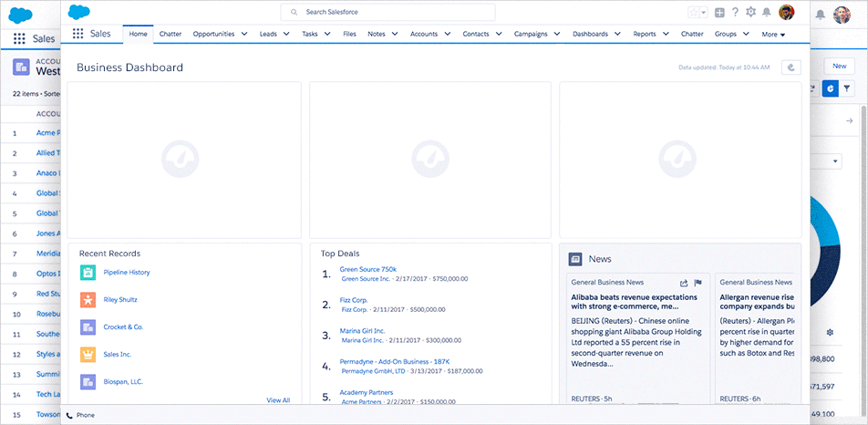Click the user avatar in the background window
This screenshot has height=425, width=868.
pos(842,15)
